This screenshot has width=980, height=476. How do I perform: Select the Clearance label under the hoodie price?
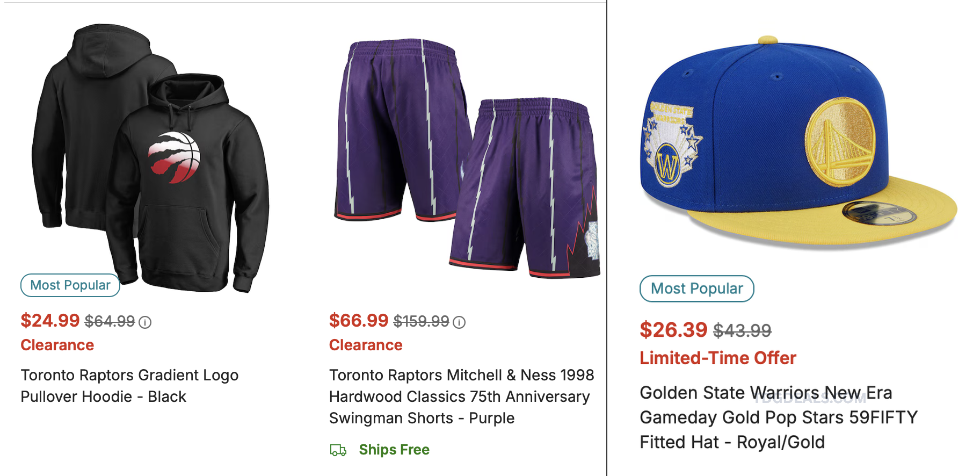pyautogui.click(x=57, y=345)
